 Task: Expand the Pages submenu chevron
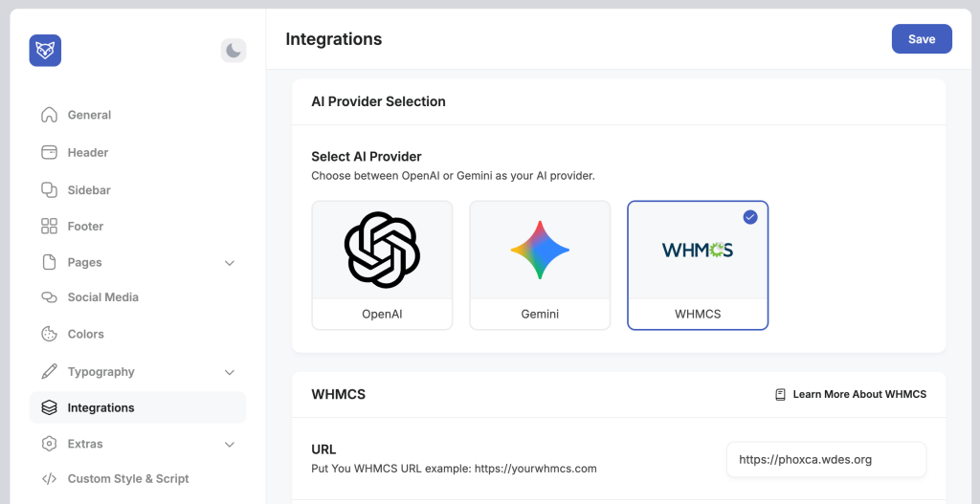pyautogui.click(x=230, y=263)
